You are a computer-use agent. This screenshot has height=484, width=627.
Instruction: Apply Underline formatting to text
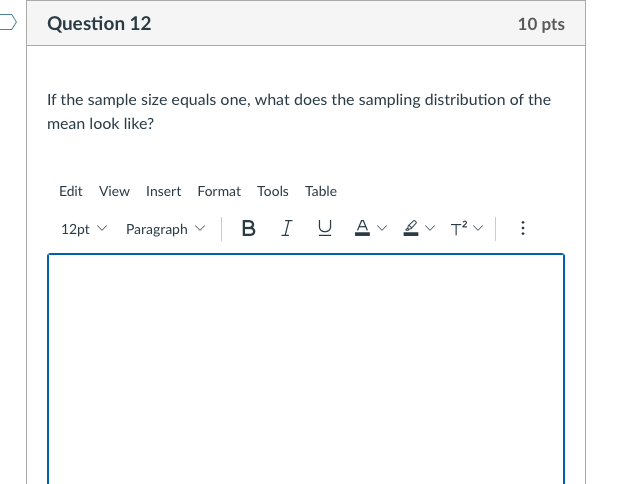click(325, 229)
